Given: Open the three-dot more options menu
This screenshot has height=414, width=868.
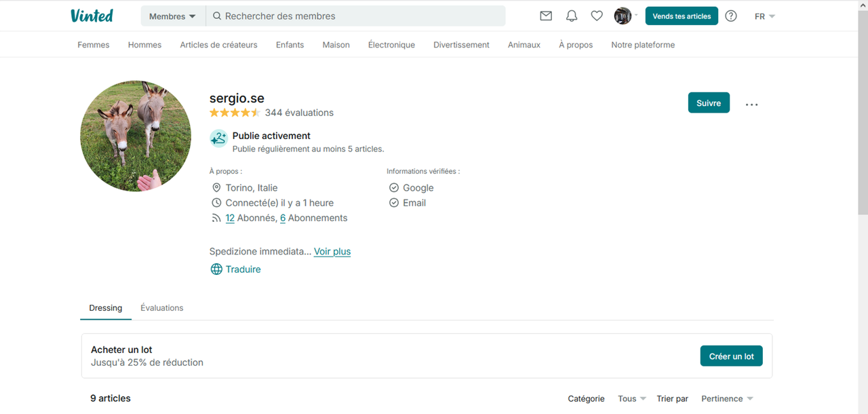Looking at the screenshot, I should click(751, 105).
